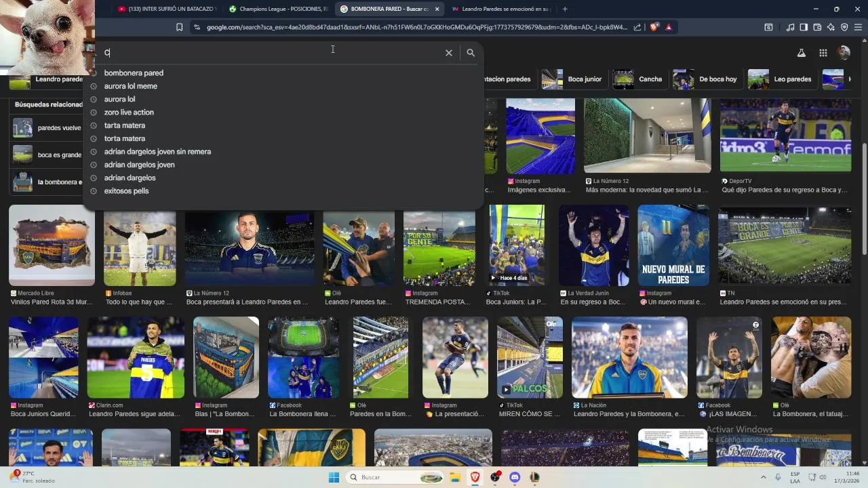Open Brave Rewards triangle icon
The image size is (868, 488).
[x=669, y=27]
